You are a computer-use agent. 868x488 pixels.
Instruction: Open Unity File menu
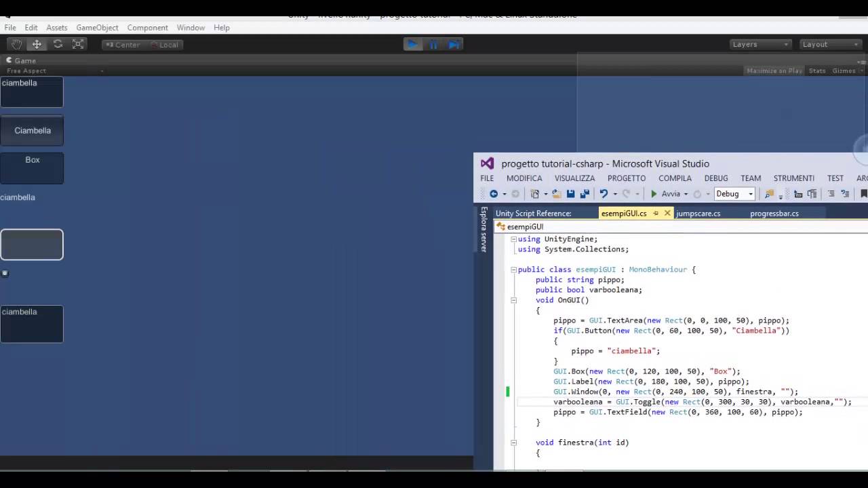click(10, 28)
